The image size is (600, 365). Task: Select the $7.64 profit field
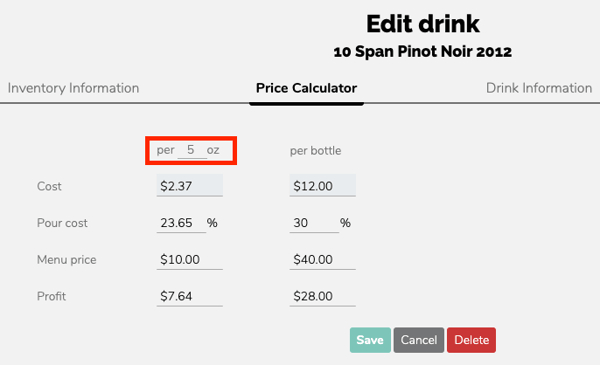189,296
